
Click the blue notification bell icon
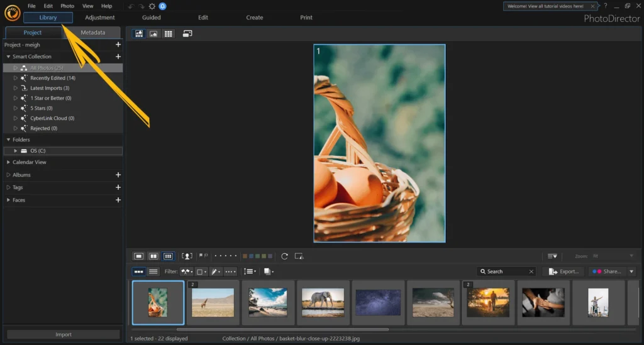tap(163, 6)
